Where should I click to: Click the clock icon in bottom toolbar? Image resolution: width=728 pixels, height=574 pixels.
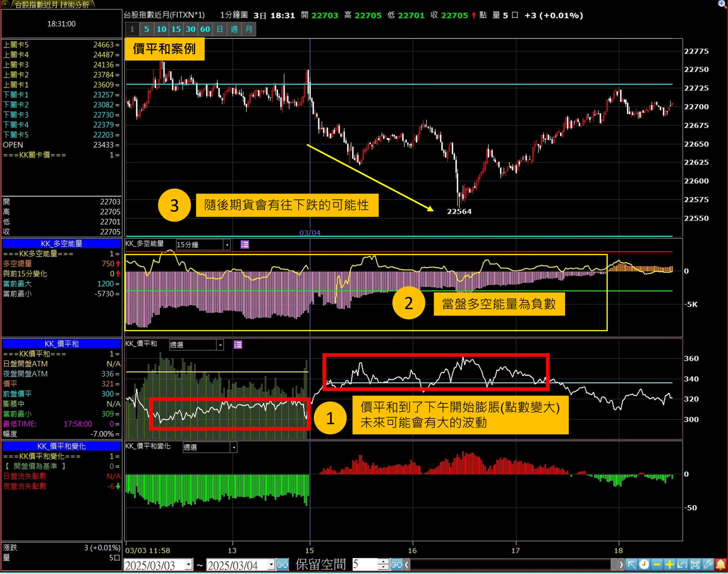(644, 564)
